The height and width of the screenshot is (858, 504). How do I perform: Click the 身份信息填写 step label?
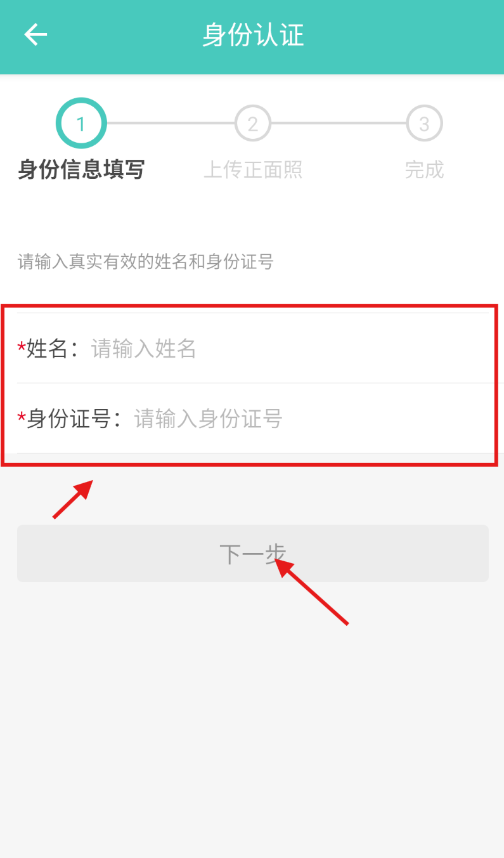[81, 170]
